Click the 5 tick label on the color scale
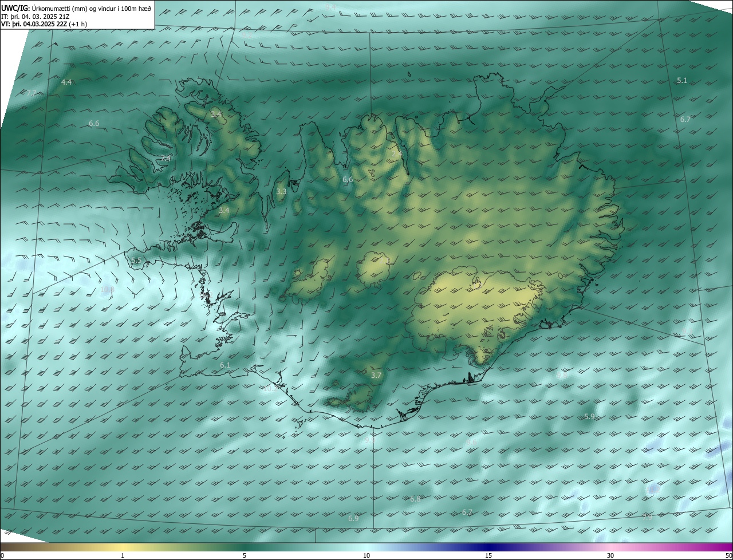 click(245, 555)
